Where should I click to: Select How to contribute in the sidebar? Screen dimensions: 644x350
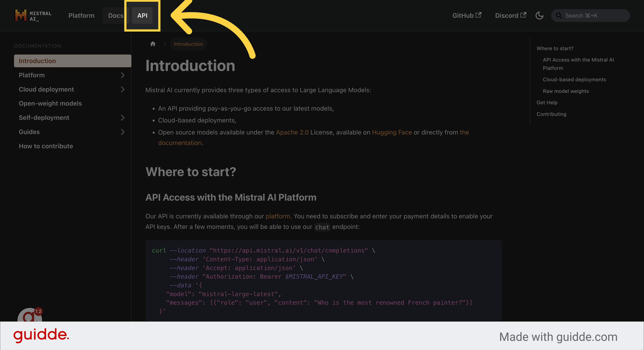[46, 146]
